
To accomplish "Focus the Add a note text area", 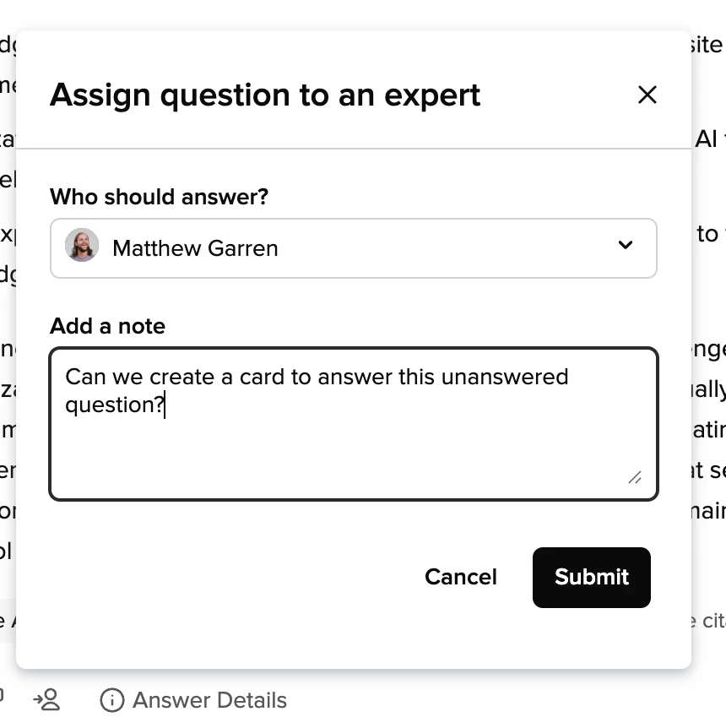I will [354, 424].
